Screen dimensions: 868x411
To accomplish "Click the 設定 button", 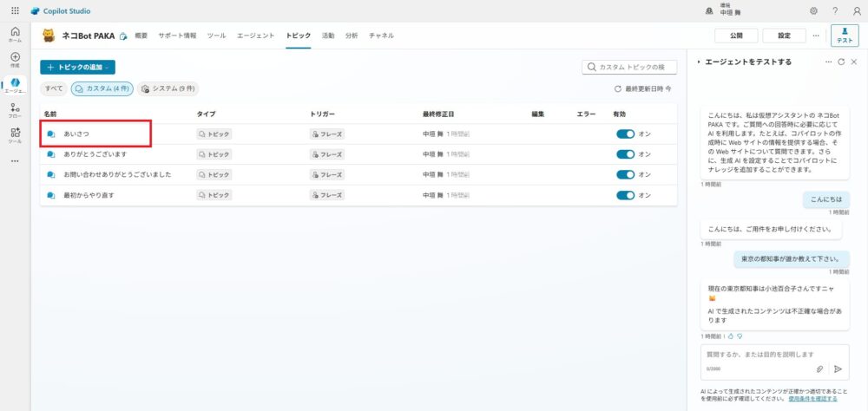I will click(784, 36).
